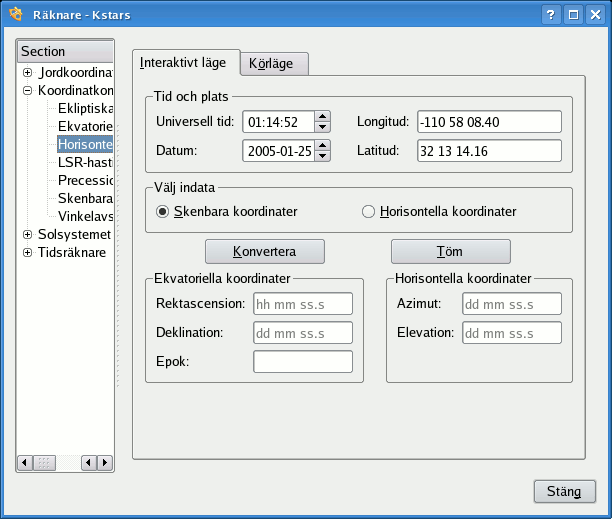Click the left arrow next to the right scroll arrow
This screenshot has height=519, width=612.
89,463
